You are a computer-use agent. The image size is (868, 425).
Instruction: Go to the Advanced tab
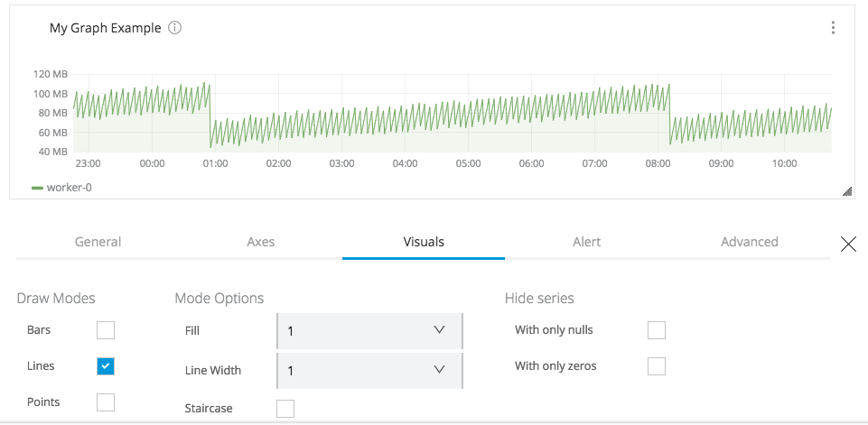(749, 242)
